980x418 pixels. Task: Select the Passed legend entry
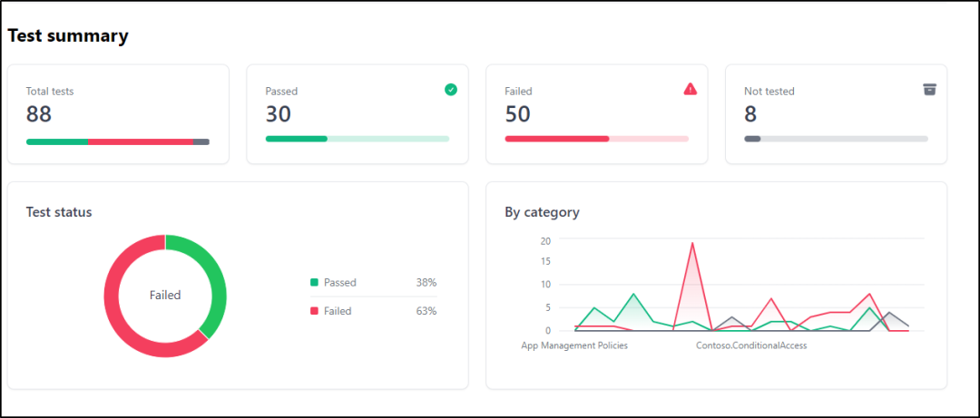click(x=374, y=282)
